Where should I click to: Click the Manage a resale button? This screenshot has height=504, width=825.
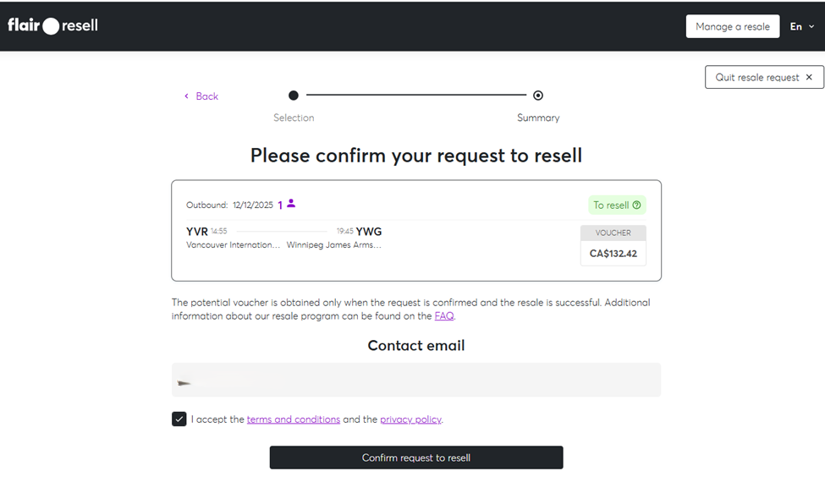pyautogui.click(x=732, y=25)
